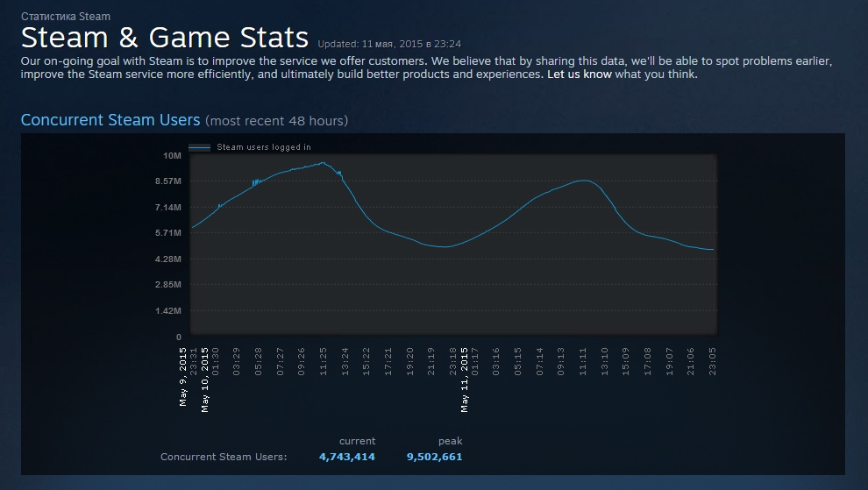Click the 'May 10, 2015' date marker
Screen dimensions: 868x490
(x=205, y=380)
